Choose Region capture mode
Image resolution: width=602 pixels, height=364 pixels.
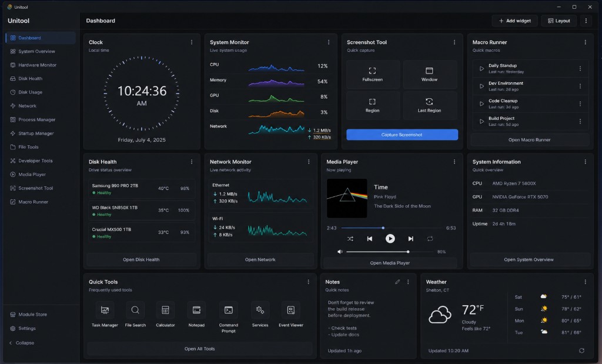coord(372,105)
